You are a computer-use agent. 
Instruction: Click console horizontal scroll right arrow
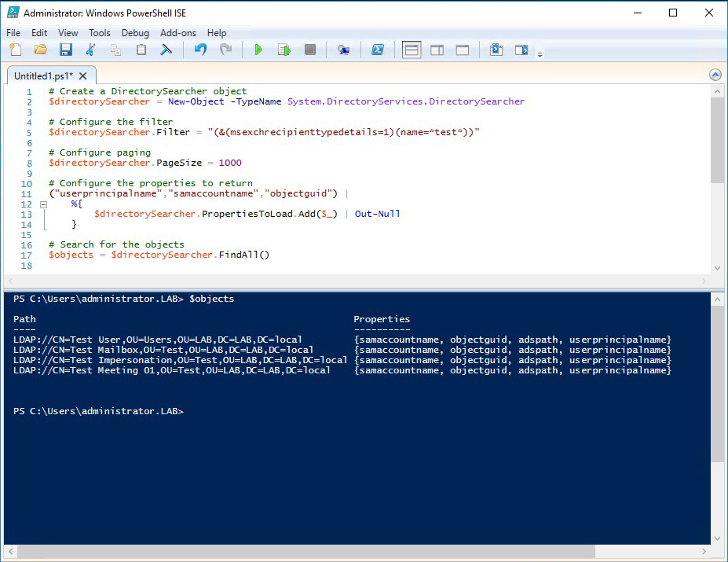click(704, 551)
